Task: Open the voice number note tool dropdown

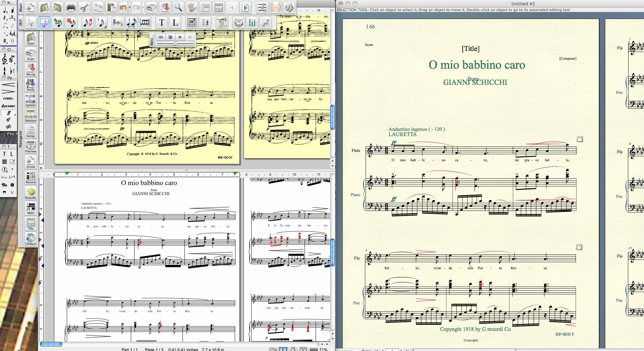Action: coord(101,22)
